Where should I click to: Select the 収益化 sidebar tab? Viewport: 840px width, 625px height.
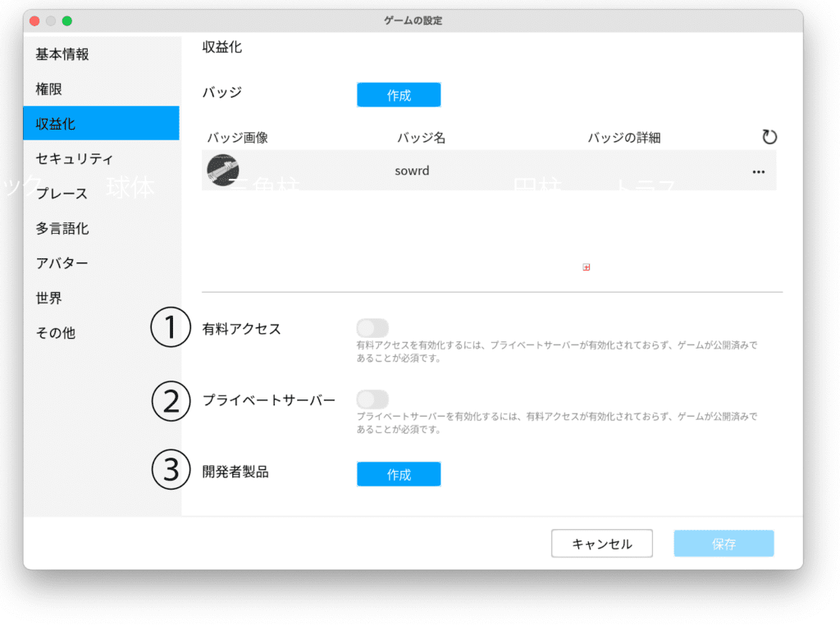coord(56,124)
